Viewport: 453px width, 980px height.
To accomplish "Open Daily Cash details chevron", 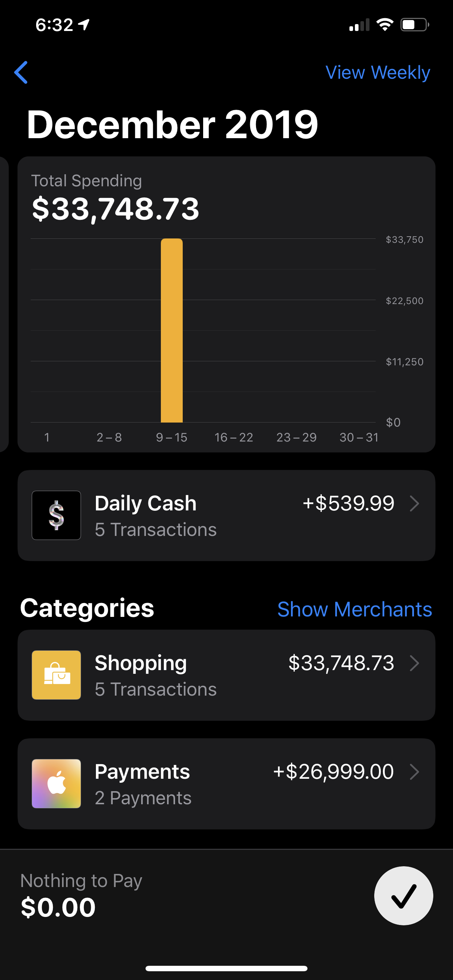I will pos(415,504).
